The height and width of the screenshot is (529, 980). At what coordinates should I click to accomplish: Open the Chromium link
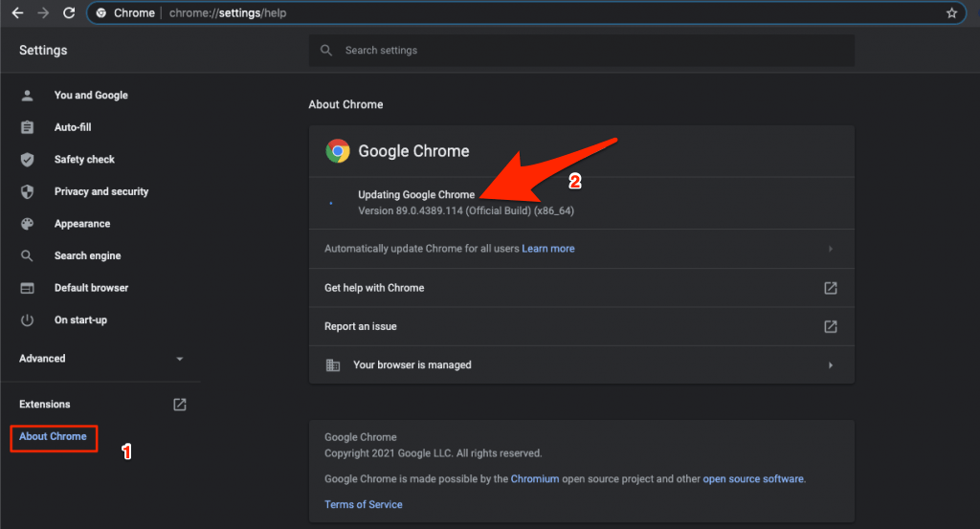(x=535, y=479)
